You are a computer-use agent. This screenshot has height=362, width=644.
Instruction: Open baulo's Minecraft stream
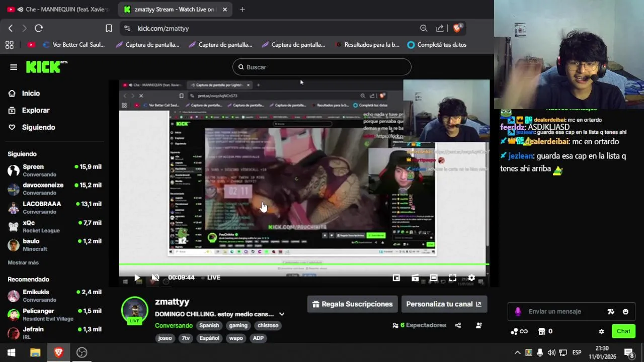click(x=54, y=245)
